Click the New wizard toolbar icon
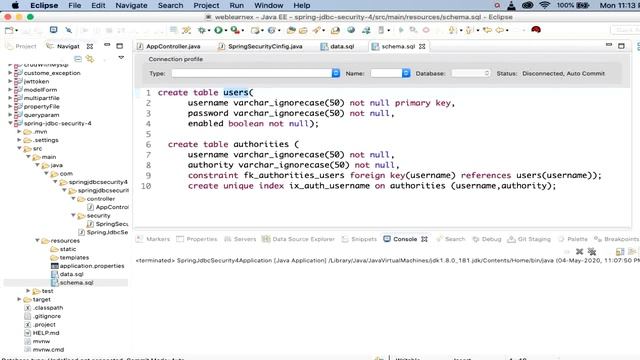Image resolution: width=640 pixels, height=360 pixels. (9, 30)
